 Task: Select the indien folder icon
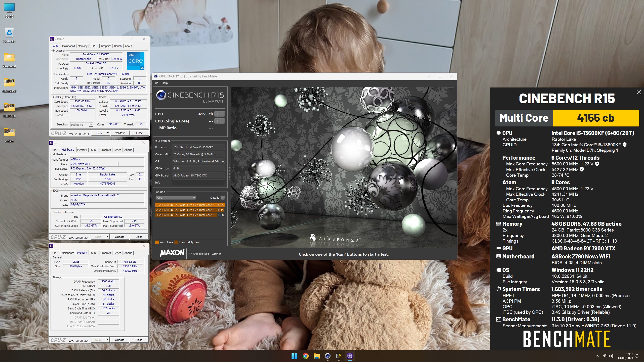pyautogui.click(x=9, y=135)
